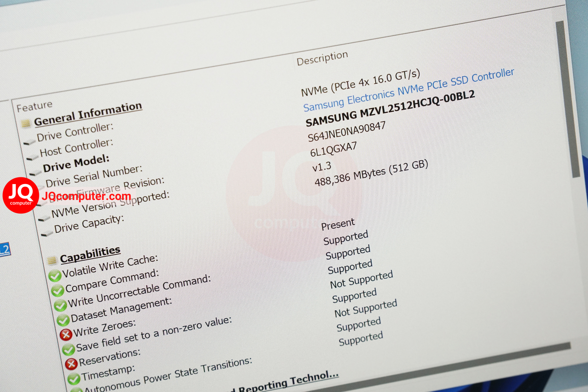
Task: Select the Write Uncorrectable Command row label
Action: coord(139,291)
